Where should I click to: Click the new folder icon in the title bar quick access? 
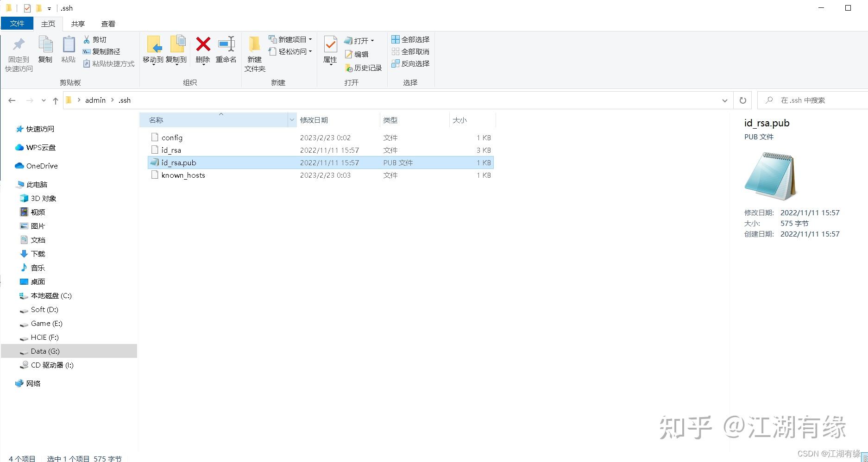(39, 8)
